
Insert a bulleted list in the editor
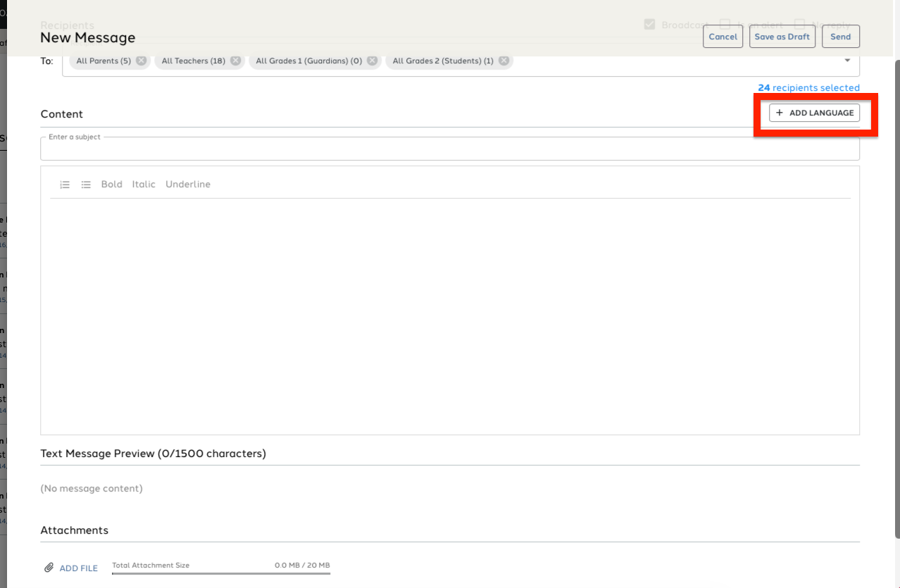(x=86, y=184)
